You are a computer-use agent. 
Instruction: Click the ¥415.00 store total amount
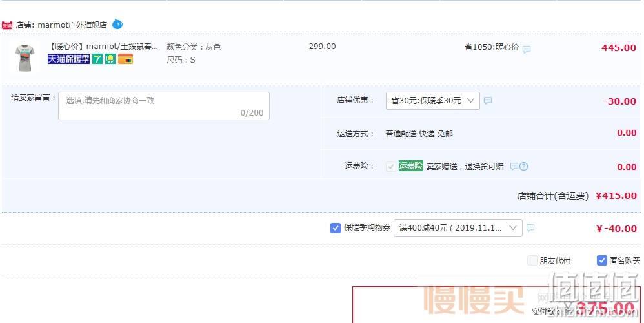tap(616, 196)
